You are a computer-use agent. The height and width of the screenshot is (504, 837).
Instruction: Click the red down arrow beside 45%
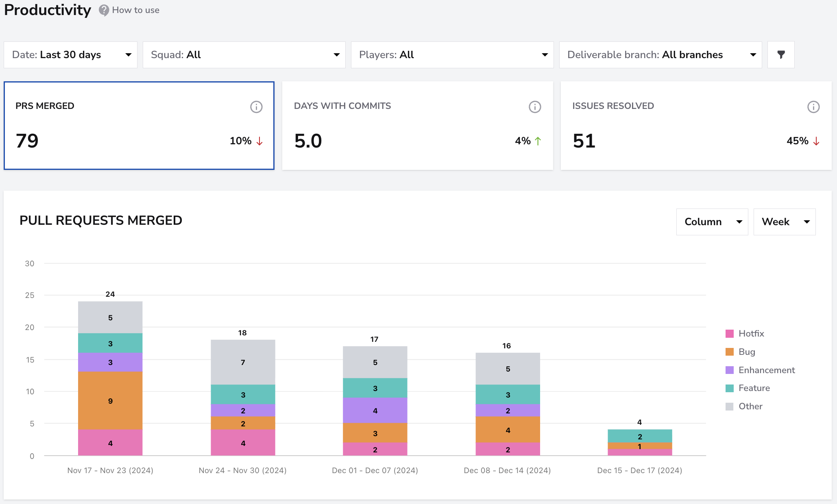(816, 141)
